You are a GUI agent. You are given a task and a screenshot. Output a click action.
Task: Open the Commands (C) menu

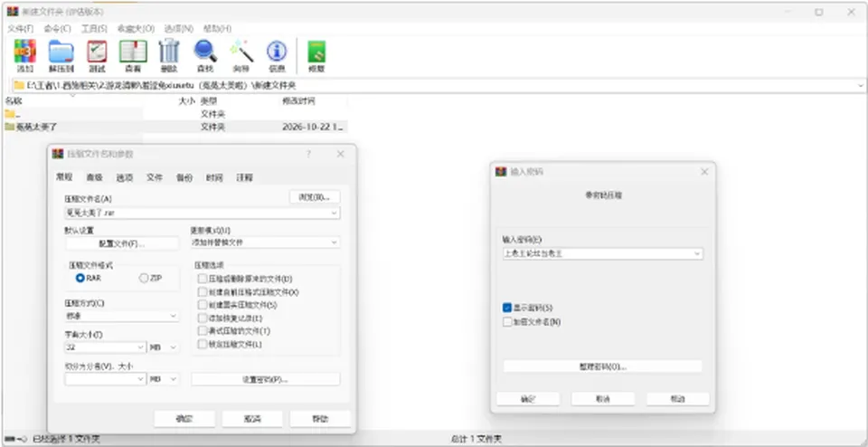tap(57, 28)
